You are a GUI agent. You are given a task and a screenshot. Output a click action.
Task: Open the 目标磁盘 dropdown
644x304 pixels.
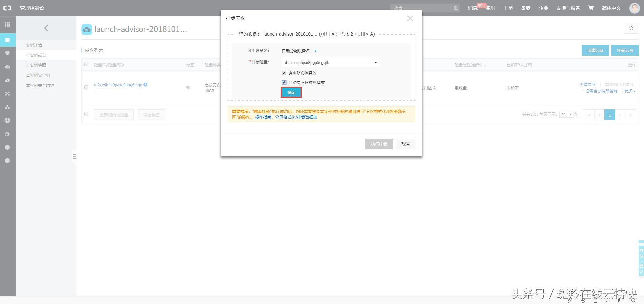tap(375, 62)
